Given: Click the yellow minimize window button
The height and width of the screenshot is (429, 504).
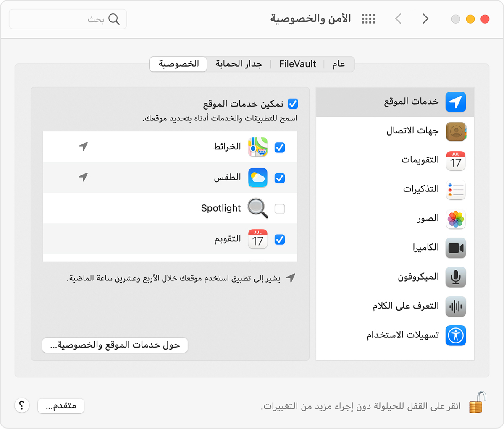Looking at the screenshot, I should coord(470,19).
